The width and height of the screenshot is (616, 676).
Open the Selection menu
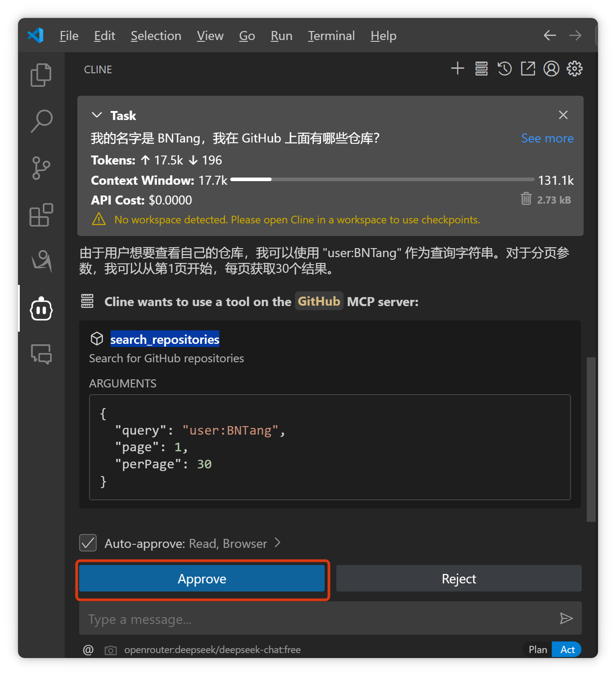156,36
